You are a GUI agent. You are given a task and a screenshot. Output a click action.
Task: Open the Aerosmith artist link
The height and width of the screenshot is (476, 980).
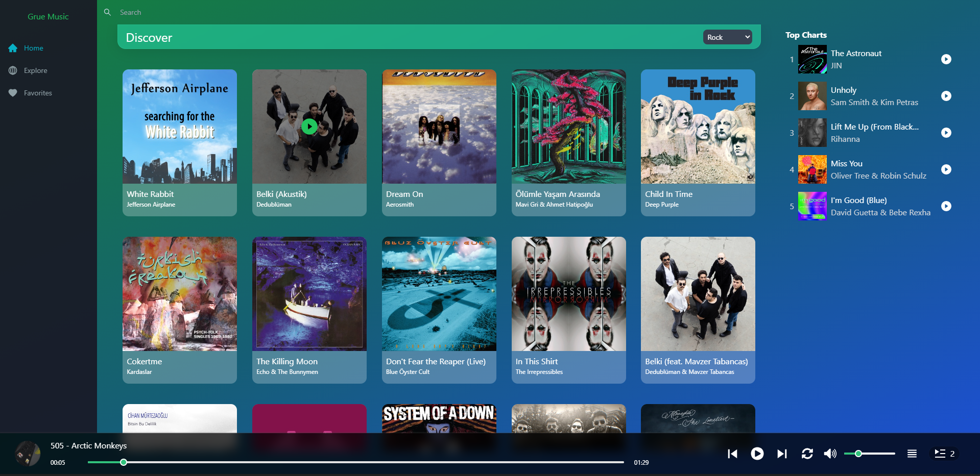[x=400, y=205]
